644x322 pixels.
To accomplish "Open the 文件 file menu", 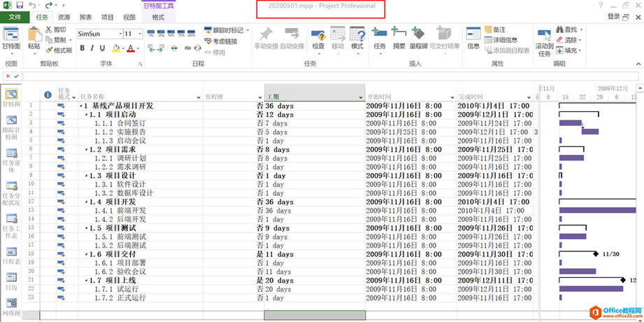I will pos(15,17).
